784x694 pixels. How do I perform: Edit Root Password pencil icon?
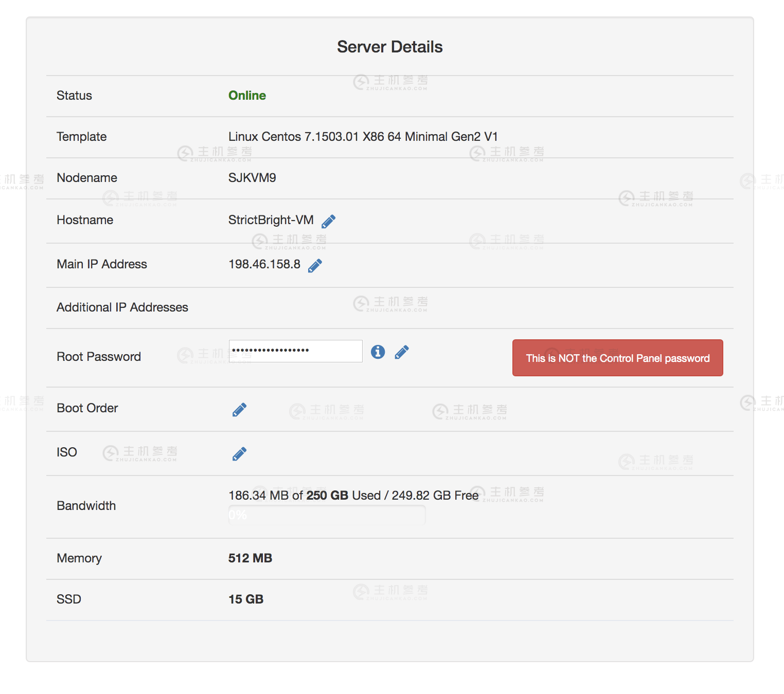click(x=402, y=352)
